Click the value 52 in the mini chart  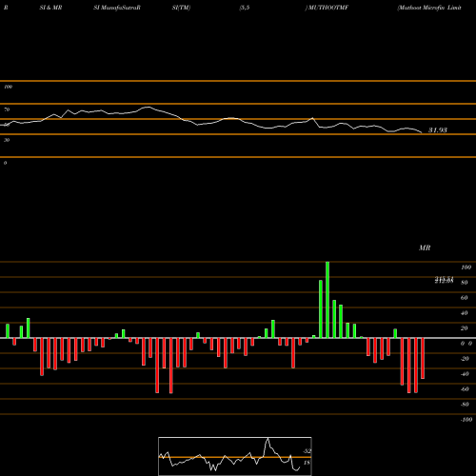(x=307, y=451)
